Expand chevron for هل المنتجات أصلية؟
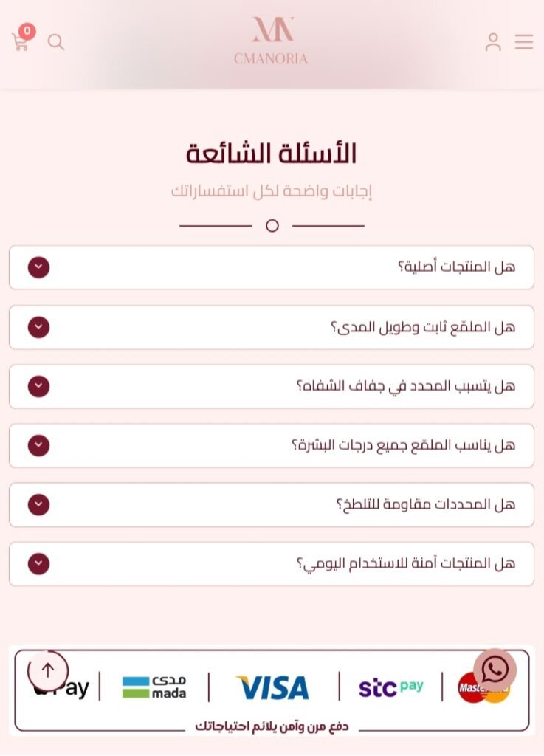 [38, 267]
